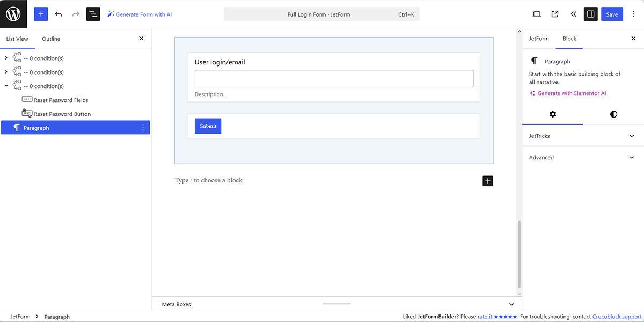The image size is (644, 322).
Task: Click the JetForm breadcrumb
Action: point(20,317)
